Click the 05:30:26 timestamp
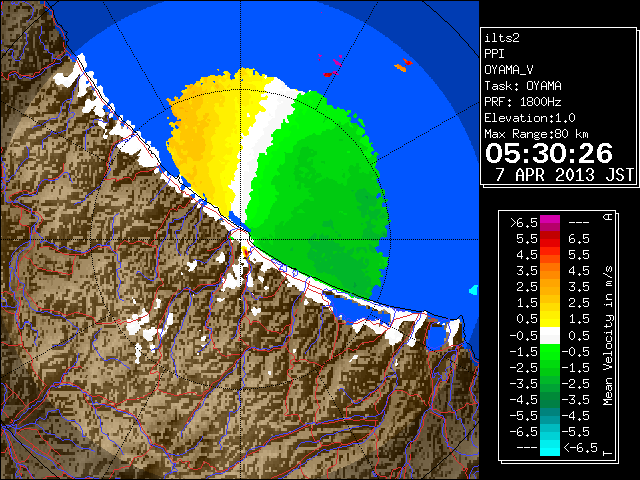 (x=549, y=153)
